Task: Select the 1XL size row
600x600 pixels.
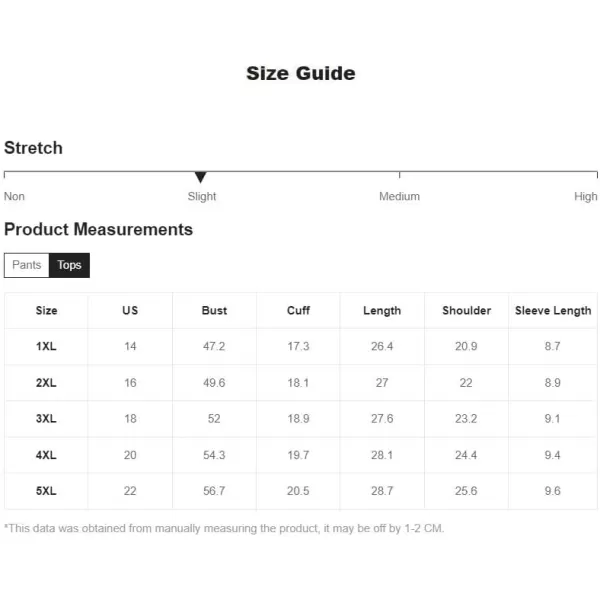Action: (x=301, y=346)
